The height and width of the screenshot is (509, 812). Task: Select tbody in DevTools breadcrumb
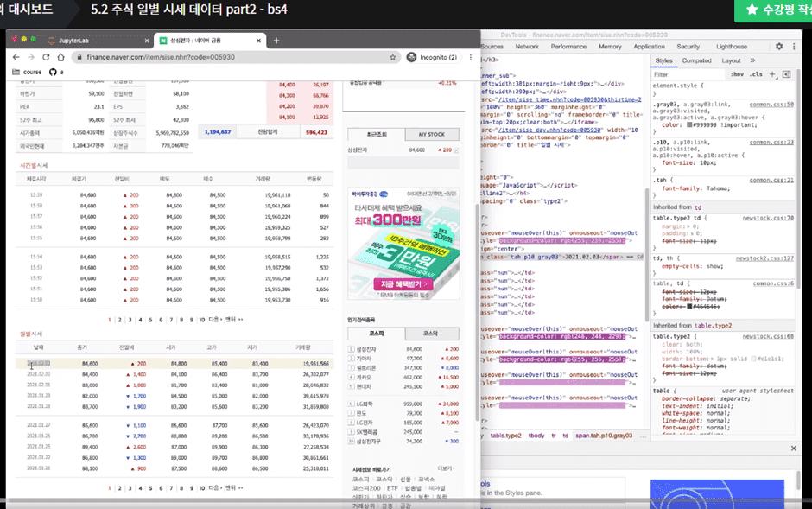(536, 436)
